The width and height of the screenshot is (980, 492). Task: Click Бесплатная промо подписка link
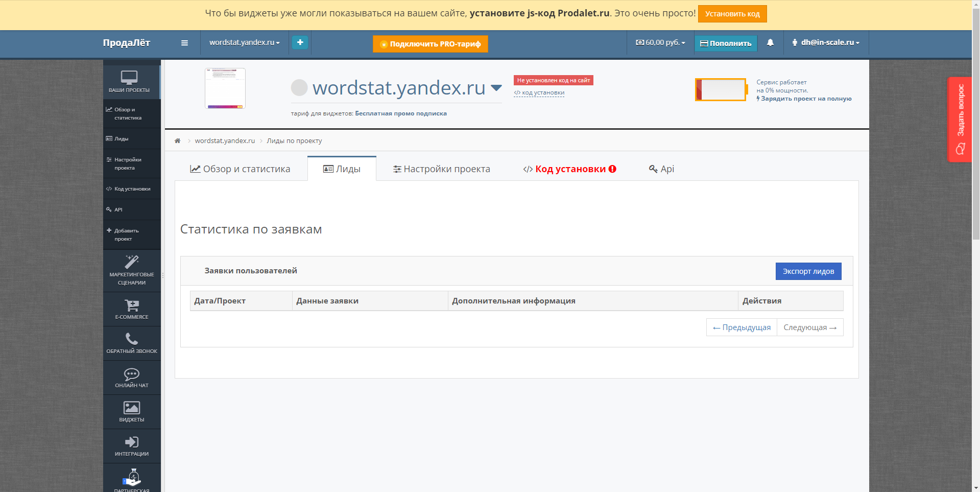tap(401, 113)
